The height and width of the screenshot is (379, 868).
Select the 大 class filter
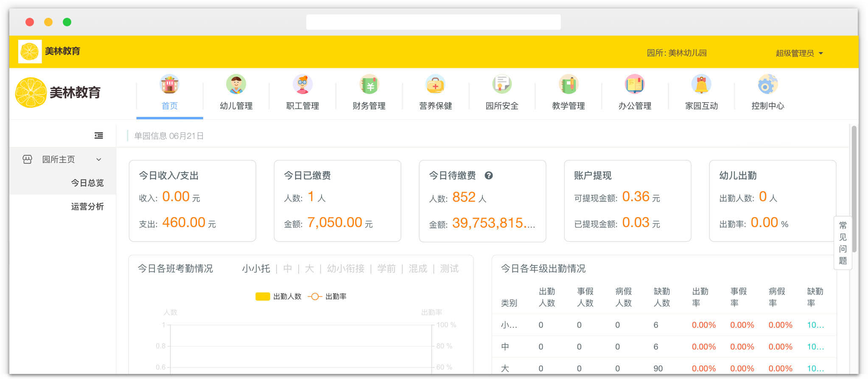coord(310,269)
